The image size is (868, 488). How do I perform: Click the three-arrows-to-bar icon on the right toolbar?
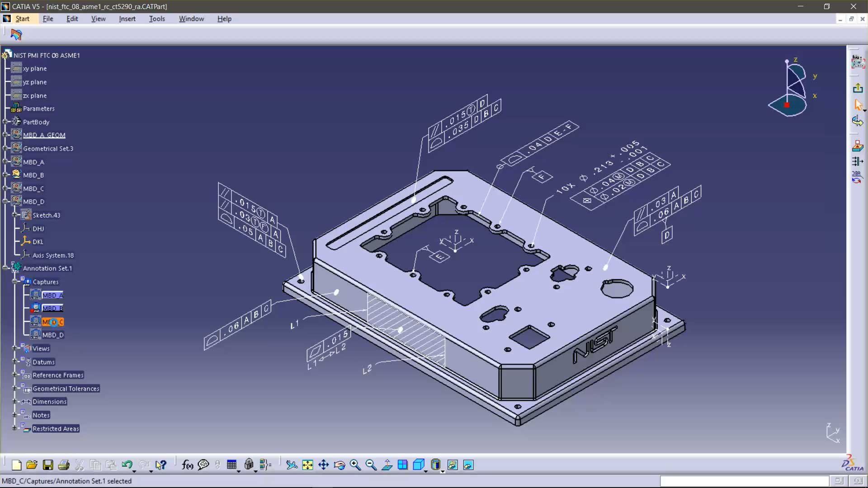(x=857, y=161)
